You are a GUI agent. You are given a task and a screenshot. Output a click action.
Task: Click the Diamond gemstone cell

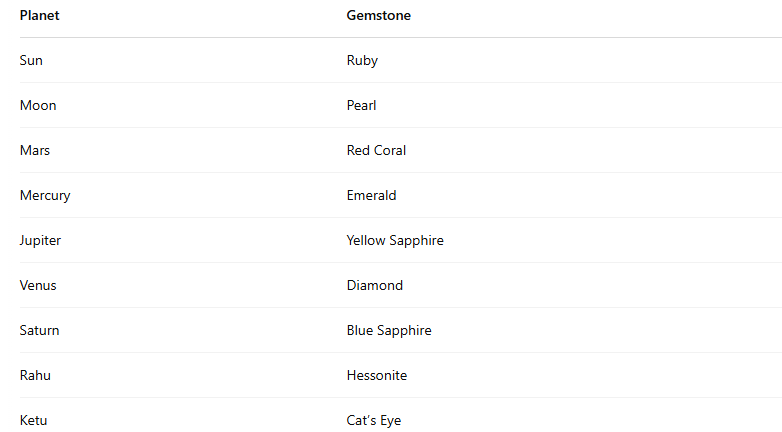pos(375,286)
